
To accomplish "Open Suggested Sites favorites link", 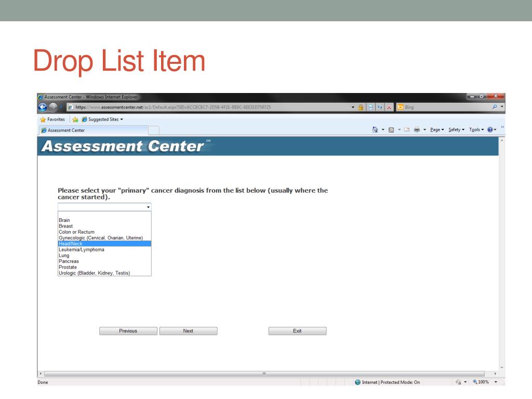I will pos(102,119).
